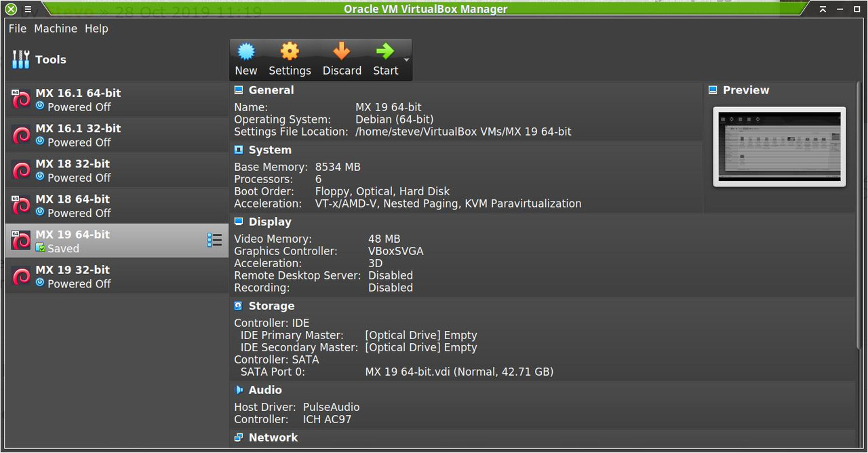Open the File menu
Viewport: 868px width, 453px height.
tap(18, 28)
